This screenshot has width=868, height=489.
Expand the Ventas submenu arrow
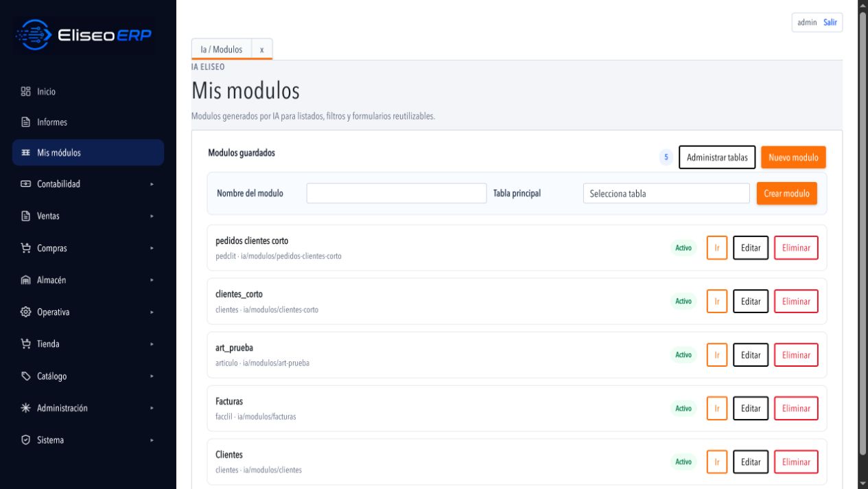click(x=152, y=216)
